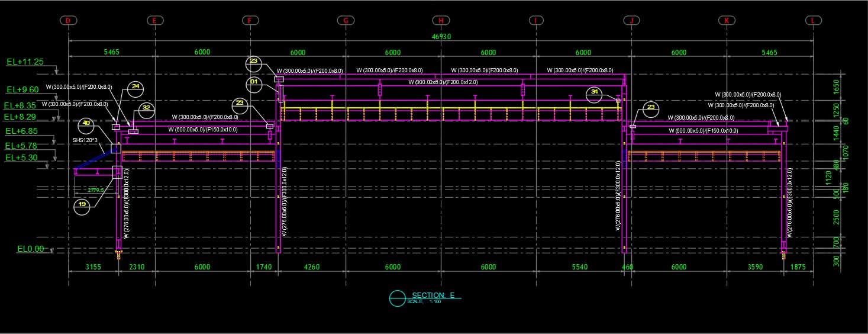Select the W (900.00x6.0)/(F200.0x12.0) beam label
868x334 pixels.
443,82
